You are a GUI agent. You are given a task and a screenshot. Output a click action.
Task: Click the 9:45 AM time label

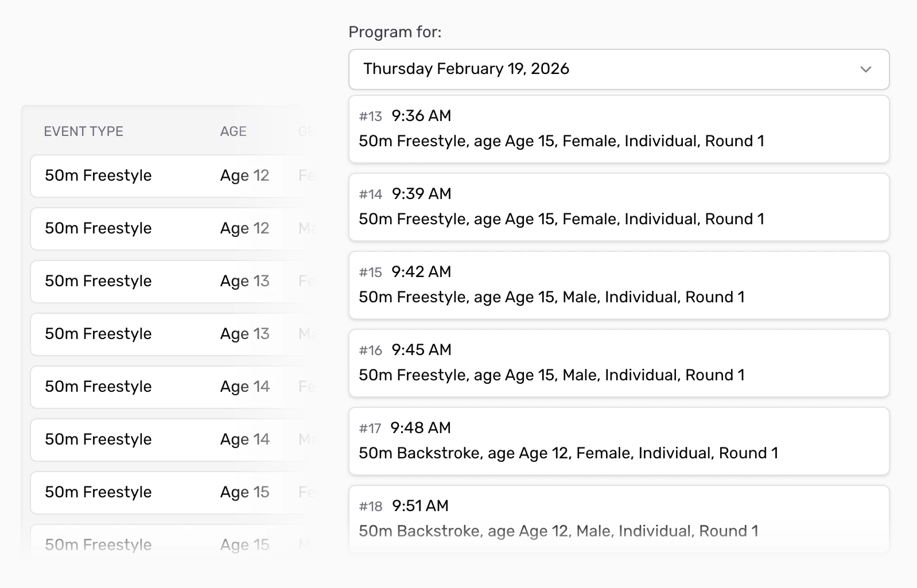pos(422,350)
